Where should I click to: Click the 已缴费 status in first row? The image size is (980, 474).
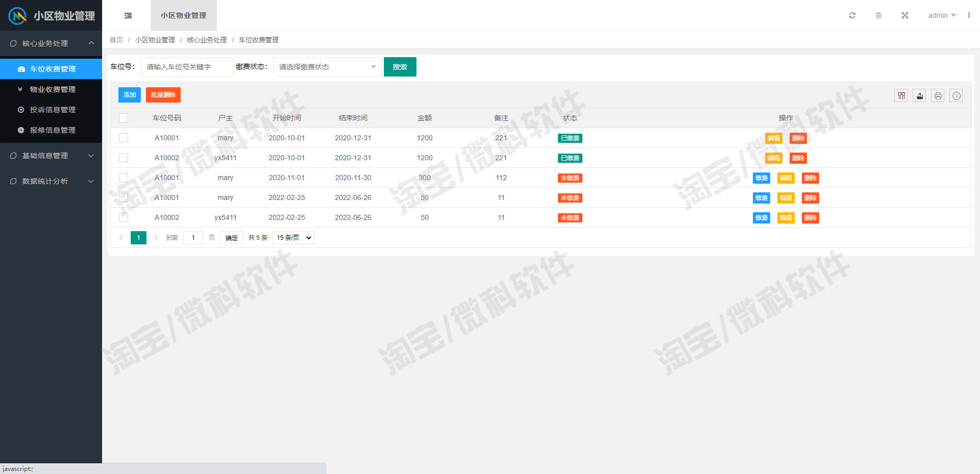570,138
